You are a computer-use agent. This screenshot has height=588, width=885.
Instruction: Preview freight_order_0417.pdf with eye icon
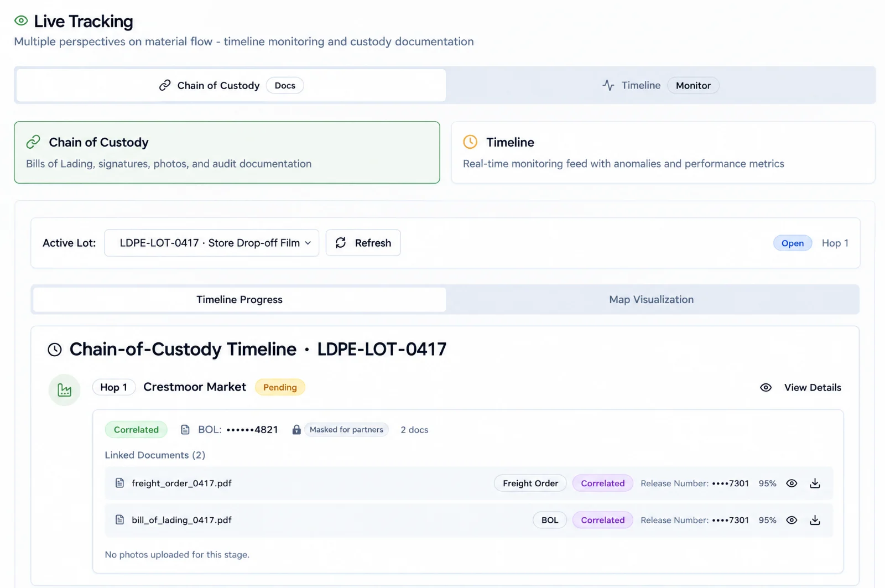coord(792,483)
